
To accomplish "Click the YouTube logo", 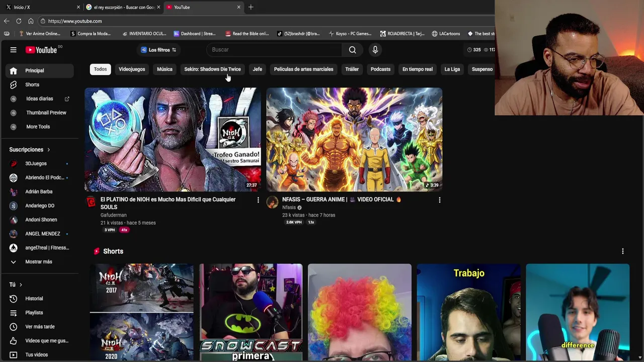I will pyautogui.click(x=41, y=50).
